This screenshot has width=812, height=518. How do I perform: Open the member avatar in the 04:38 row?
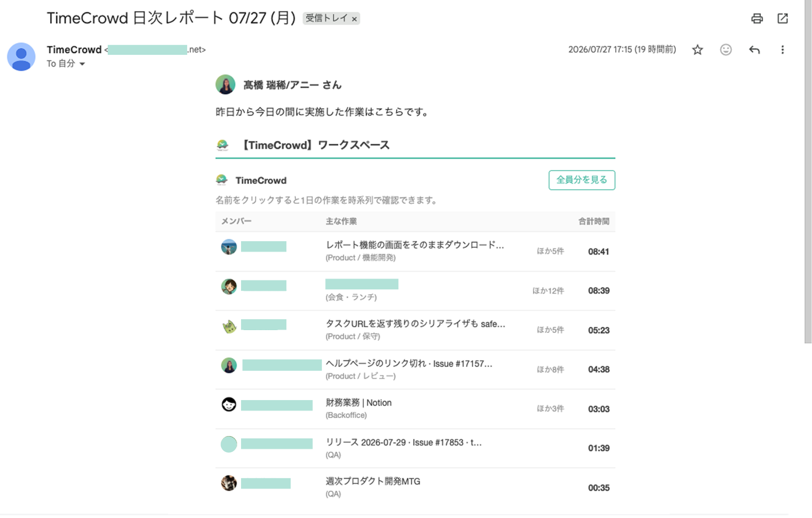(229, 365)
